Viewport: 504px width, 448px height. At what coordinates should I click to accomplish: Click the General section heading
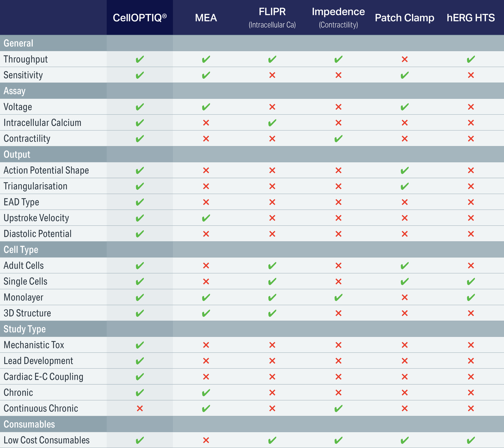tap(19, 43)
